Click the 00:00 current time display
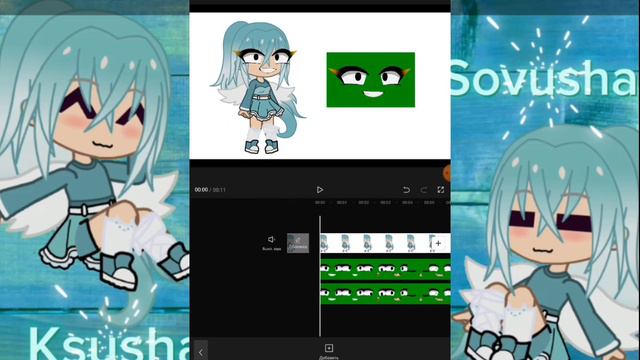The image size is (640, 360). tap(201, 190)
